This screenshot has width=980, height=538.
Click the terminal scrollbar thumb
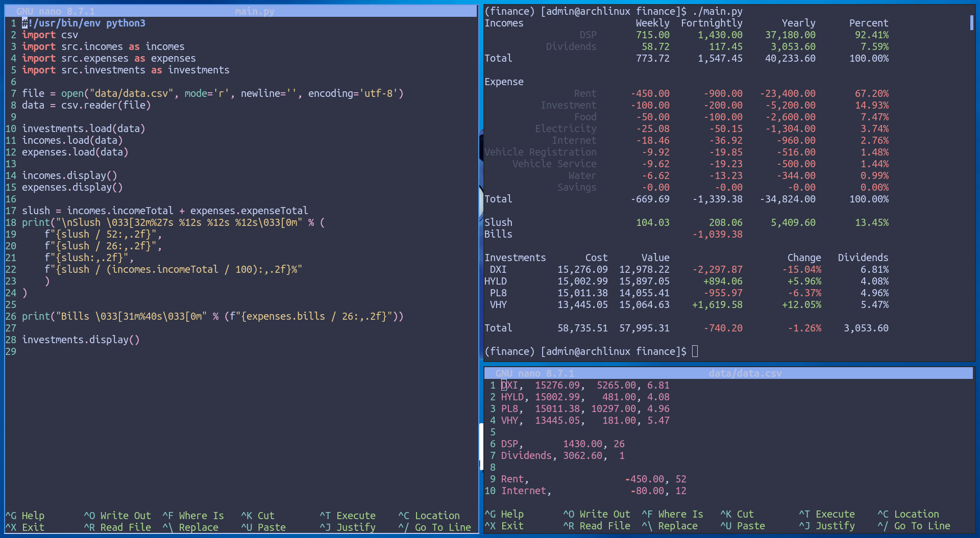point(971,22)
